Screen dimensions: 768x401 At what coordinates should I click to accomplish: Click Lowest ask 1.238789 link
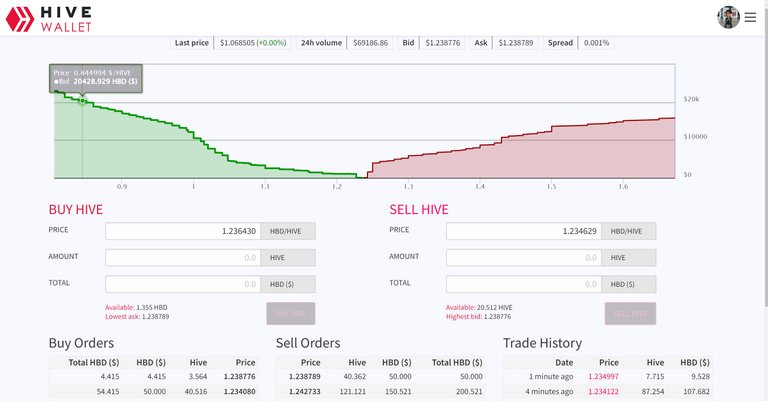[137, 317]
